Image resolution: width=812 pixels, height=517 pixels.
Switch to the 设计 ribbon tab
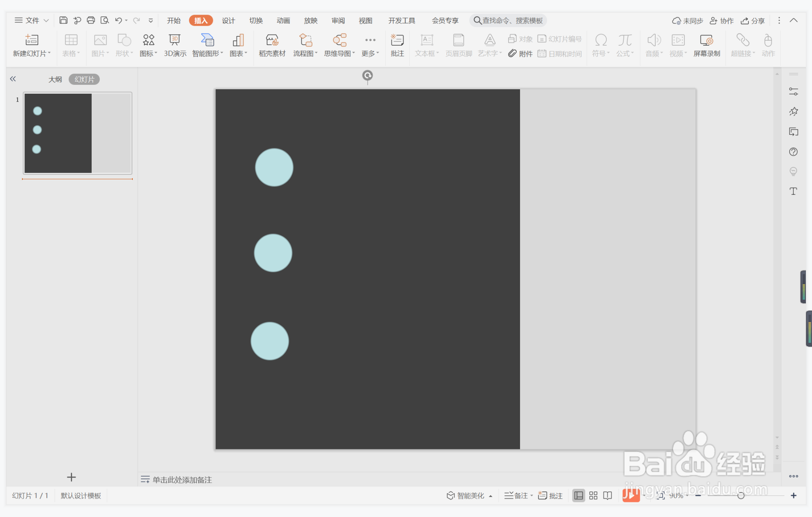coord(228,20)
